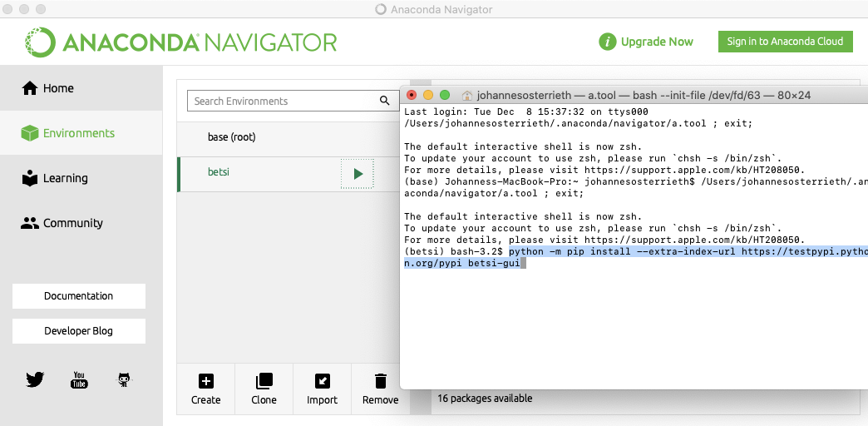Open the betsi environment play arrow menu
Screen dimensions: 868x426
[358, 173]
